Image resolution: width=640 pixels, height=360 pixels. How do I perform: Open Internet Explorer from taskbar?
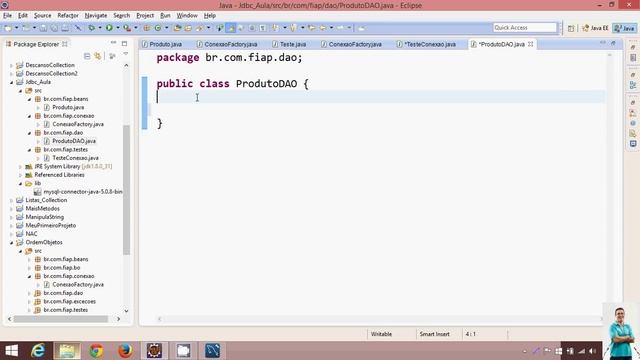click(38, 351)
